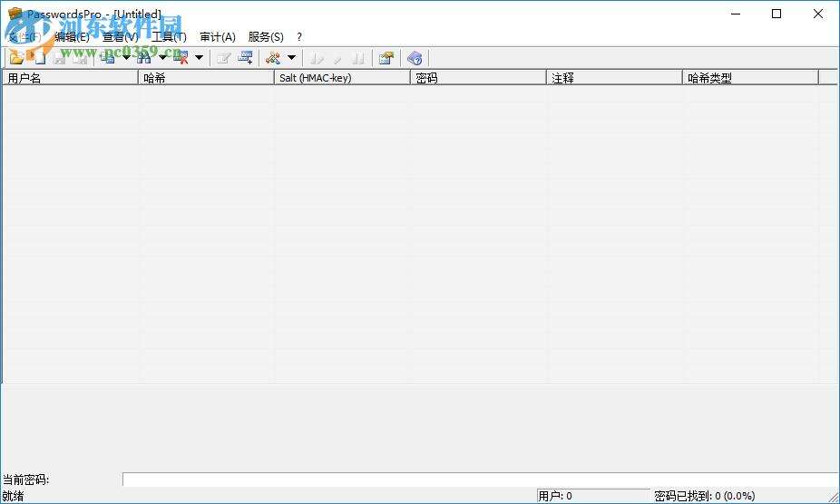Viewport: 840px width, 504px height.
Task: Expand the dropdown arrow next to the Delete icon
Action: click(199, 58)
